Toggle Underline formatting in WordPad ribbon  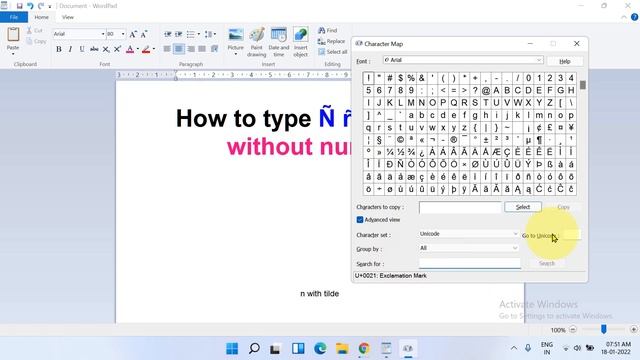(82, 49)
